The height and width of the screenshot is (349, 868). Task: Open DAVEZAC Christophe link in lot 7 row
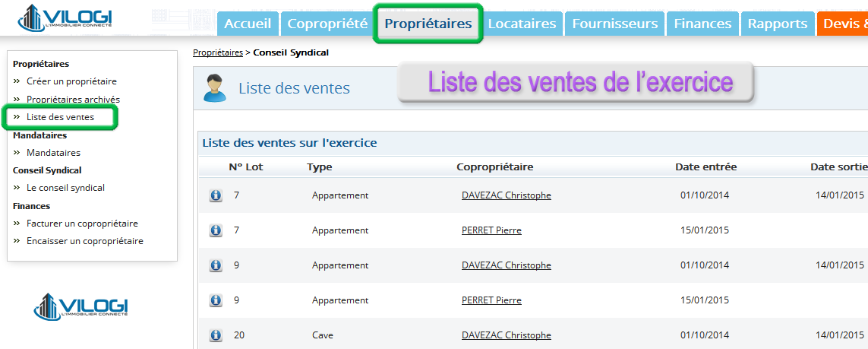507,195
